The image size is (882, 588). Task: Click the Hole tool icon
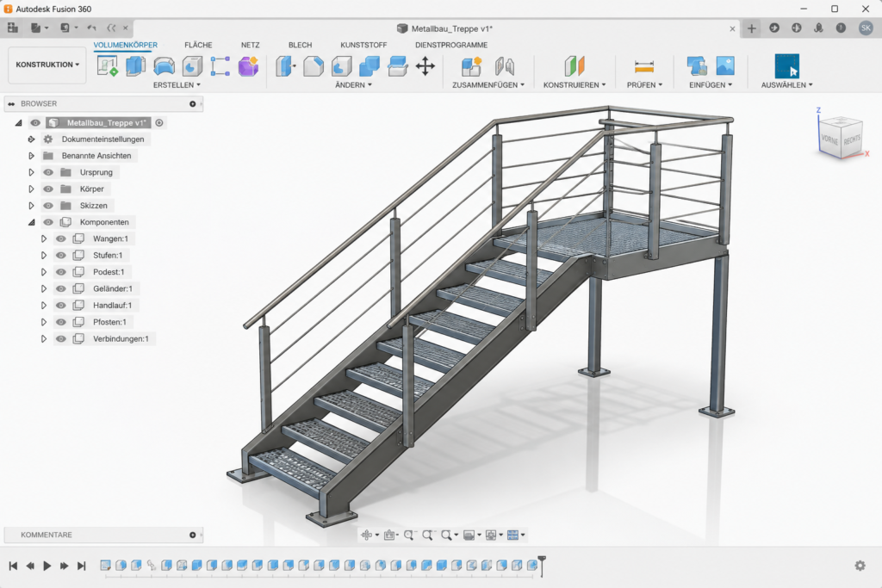click(x=192, y=65)
